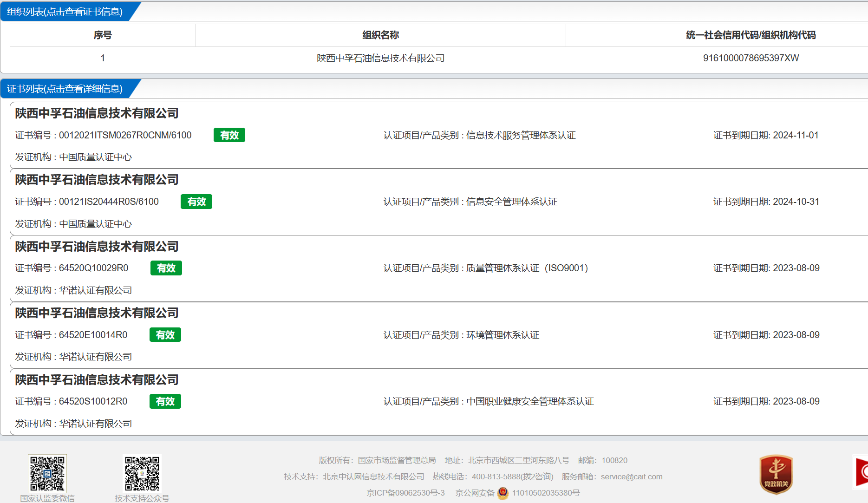Open the 组织列表 section header tab
868x503 pixels.
click(x=65, y=12)
